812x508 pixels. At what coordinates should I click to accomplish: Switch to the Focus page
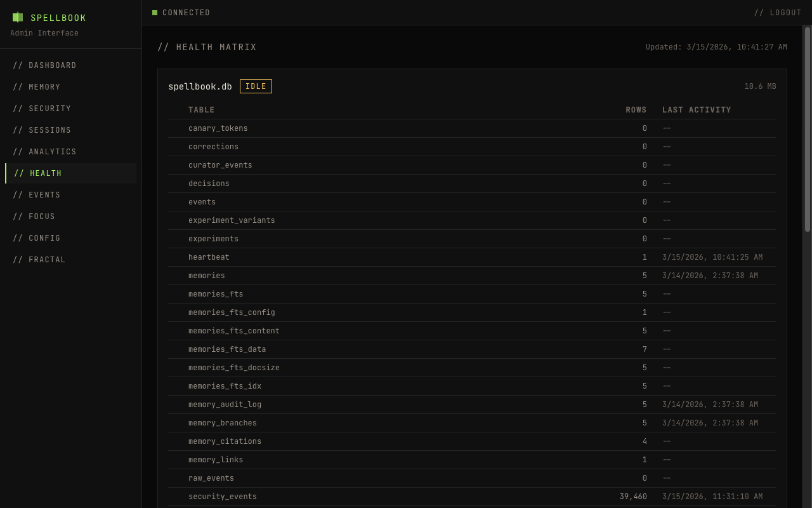(x=34, y=217)
